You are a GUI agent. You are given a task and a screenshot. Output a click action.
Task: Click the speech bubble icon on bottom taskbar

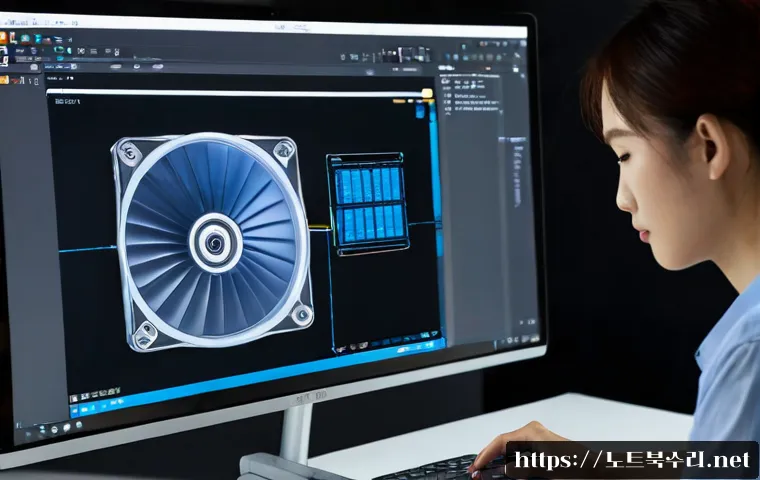[x=66, y=428]
